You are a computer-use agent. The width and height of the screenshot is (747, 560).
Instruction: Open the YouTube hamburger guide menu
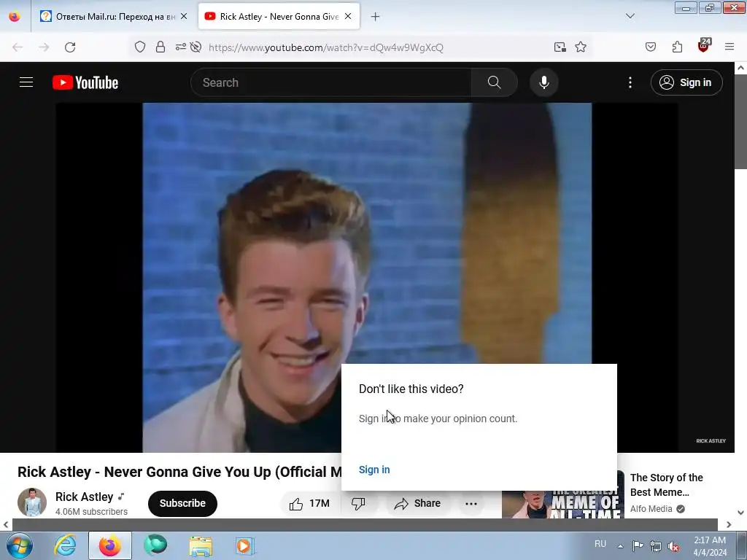pyautogui.click(x=26, y=82)
